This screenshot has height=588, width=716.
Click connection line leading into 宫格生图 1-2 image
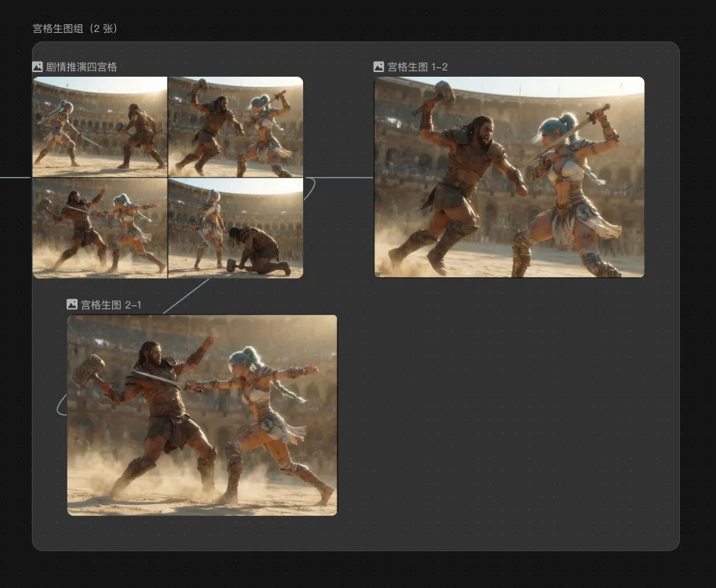345,178
